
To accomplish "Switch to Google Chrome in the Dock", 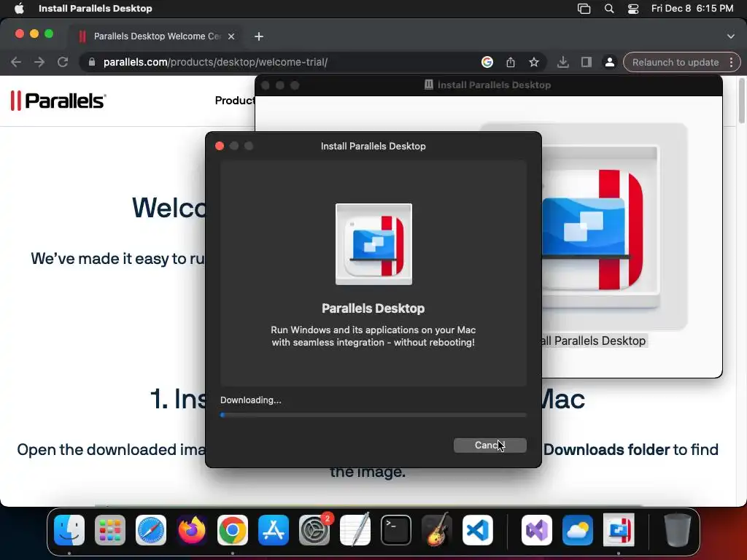I will pos(233,530).
